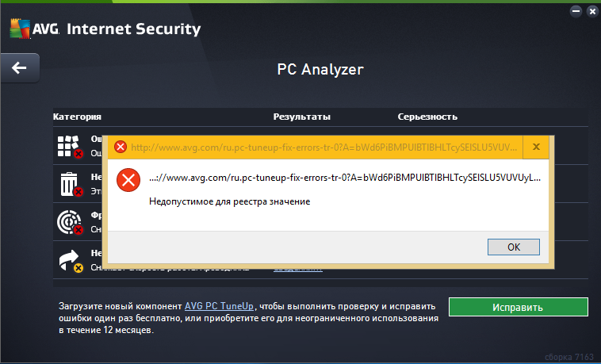Click the green Исправить button
The image size is (601, 364).
tap(519, 307)
